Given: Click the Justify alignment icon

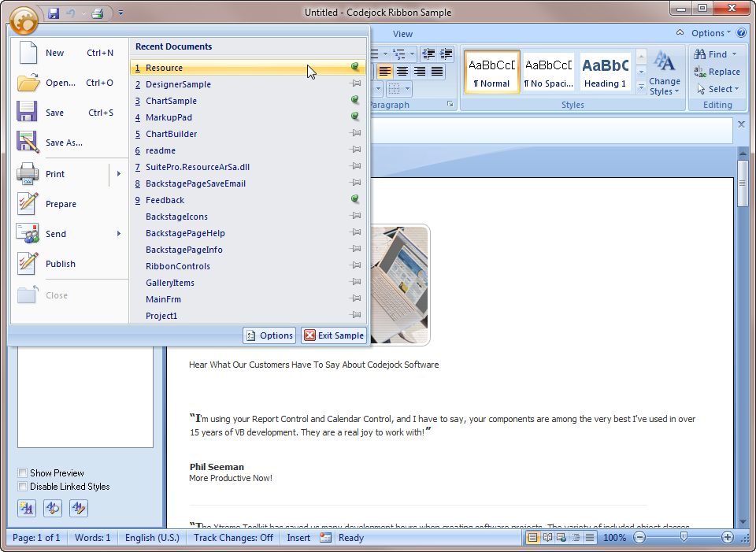Looking at the screenshot, I should (437, 72).
